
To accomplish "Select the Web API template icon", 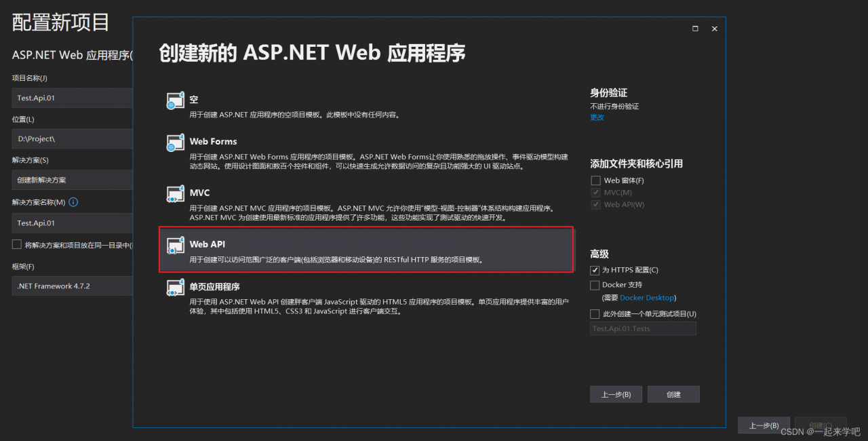I will tap(176, 245).
